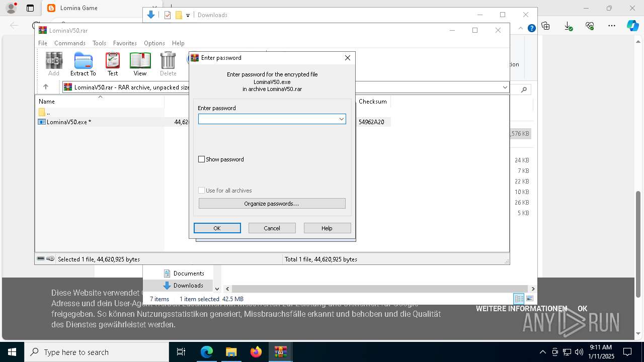This screenshot has width=644, height=362.
Task: Sort by the Checksum column header
Action: (x=373, y=102)
